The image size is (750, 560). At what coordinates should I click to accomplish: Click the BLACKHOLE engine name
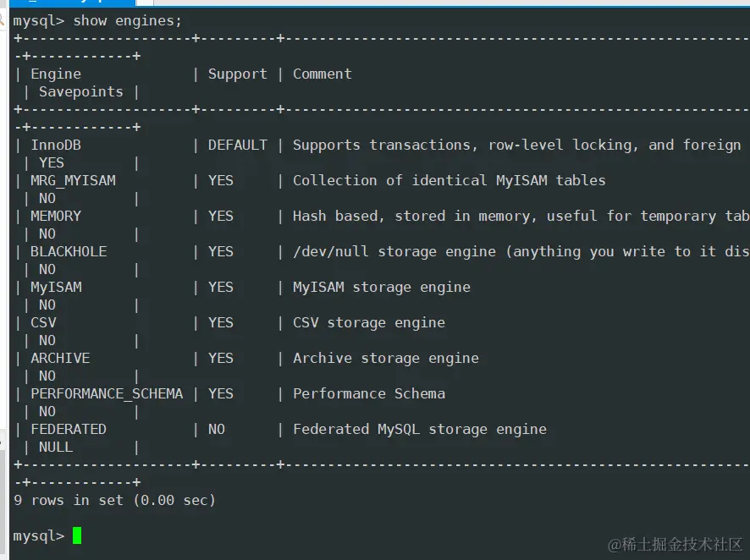tap(69, 251)
